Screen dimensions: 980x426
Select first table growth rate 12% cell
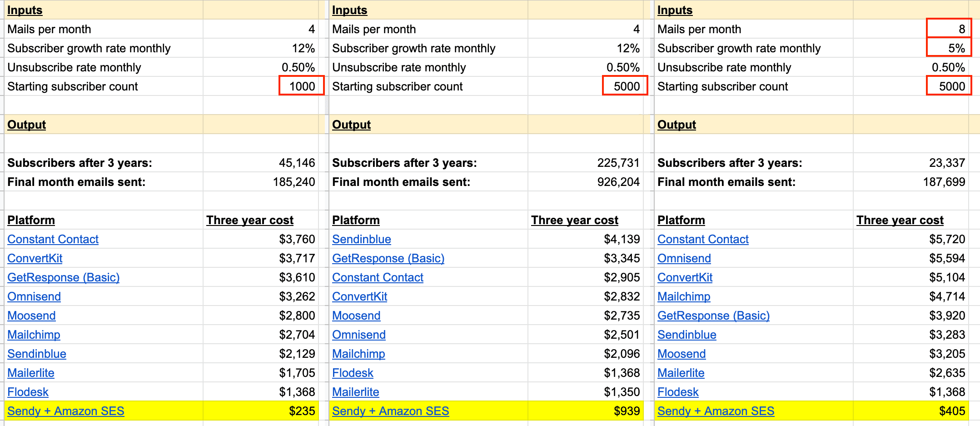(x=261, y=48)
